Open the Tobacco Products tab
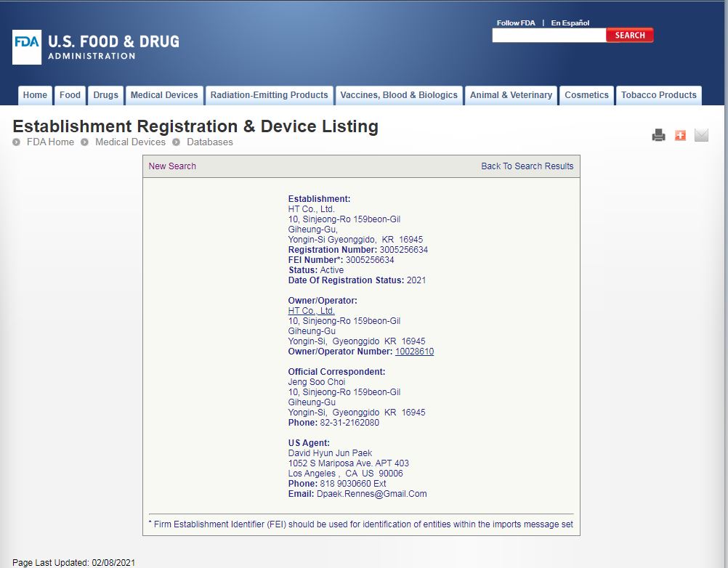 pos(658,95)
